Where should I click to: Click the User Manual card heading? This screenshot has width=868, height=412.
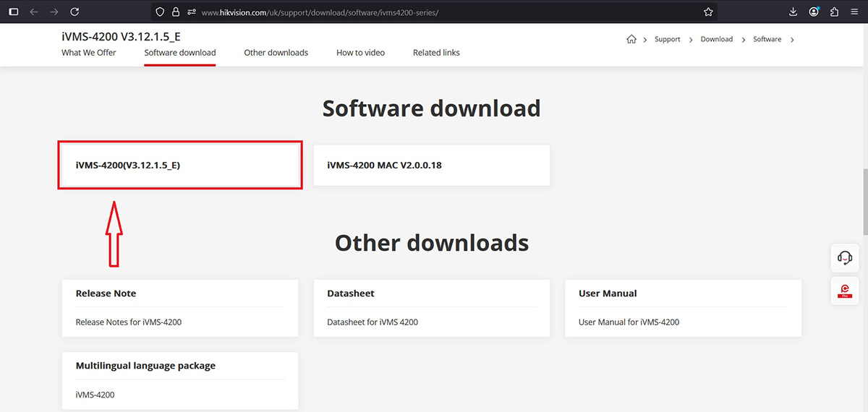pyautogui.click(x=608, y=293)
